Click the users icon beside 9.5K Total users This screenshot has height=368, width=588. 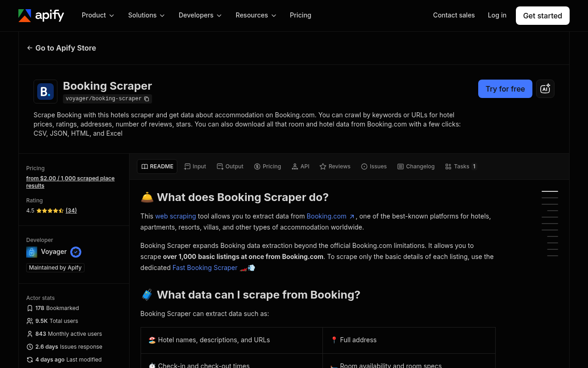click(x=30, y=321)
